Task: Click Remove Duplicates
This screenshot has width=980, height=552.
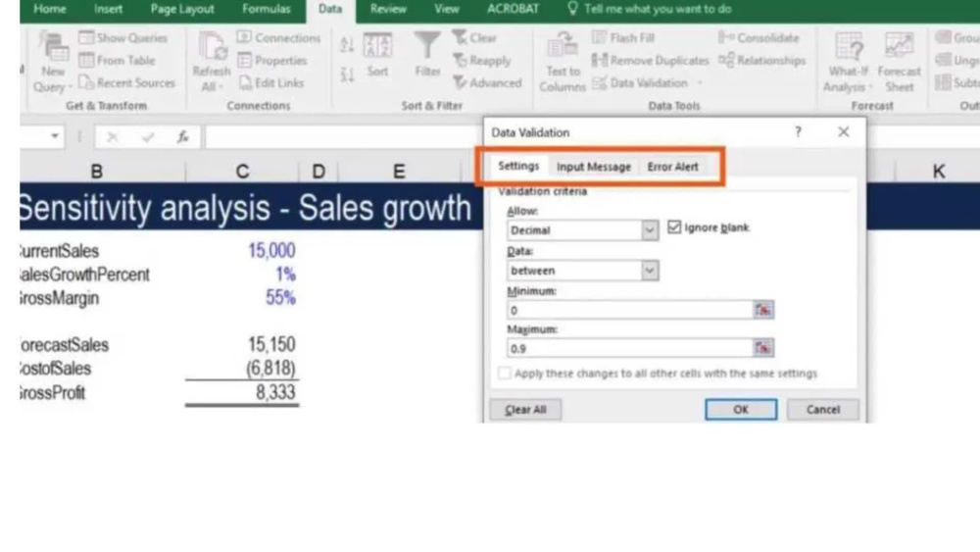Action: pyautogui.click(x=650, y=61)
